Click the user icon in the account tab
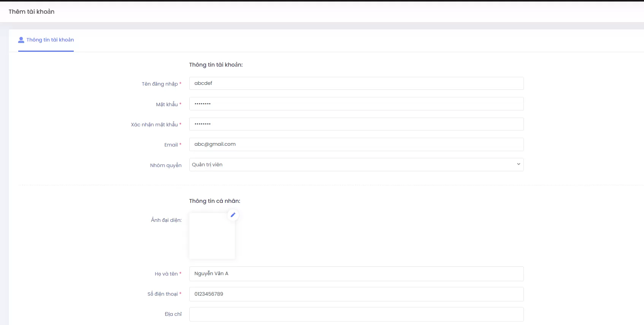 tap(21, 40)
